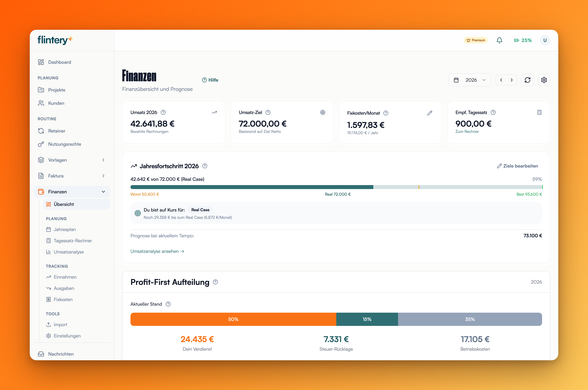This screenshot has height=390, width=588.
Task: Click the refresh data icon
Action: (x=527, y=80)
